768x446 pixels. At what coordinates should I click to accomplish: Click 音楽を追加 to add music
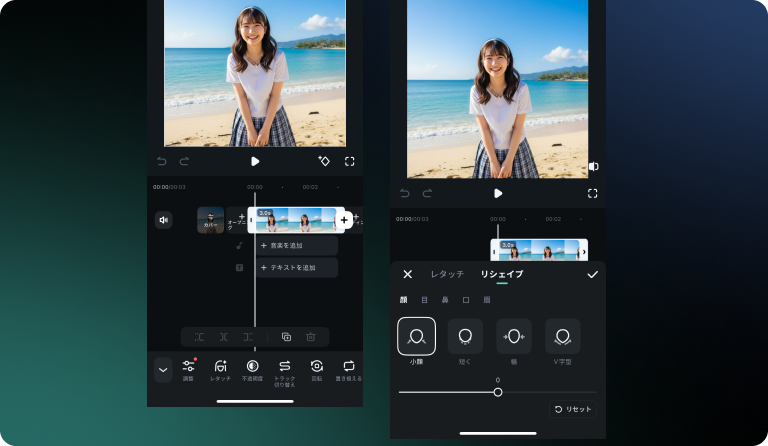pyautogui.click(x=296, y=245)
